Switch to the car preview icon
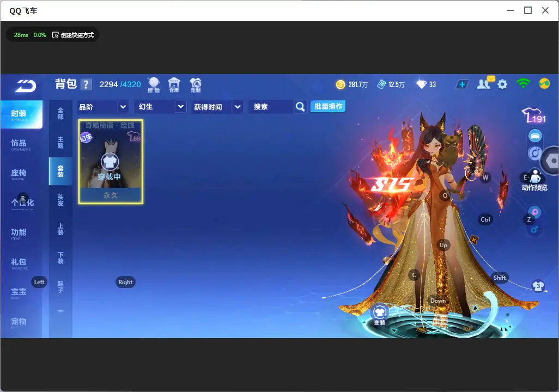Viewport: 559px width, 392px height. click(535, 136)
